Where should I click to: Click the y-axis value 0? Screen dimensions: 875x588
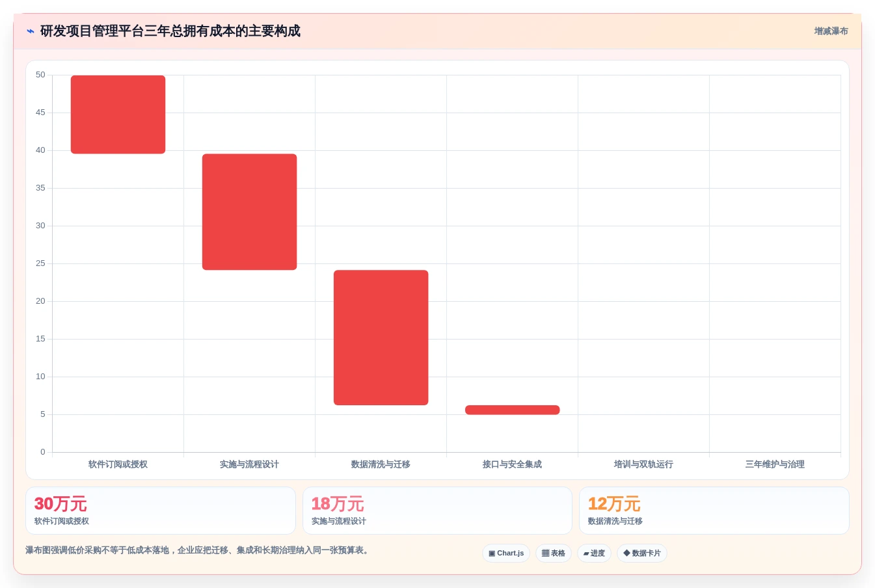click(43, 452)
